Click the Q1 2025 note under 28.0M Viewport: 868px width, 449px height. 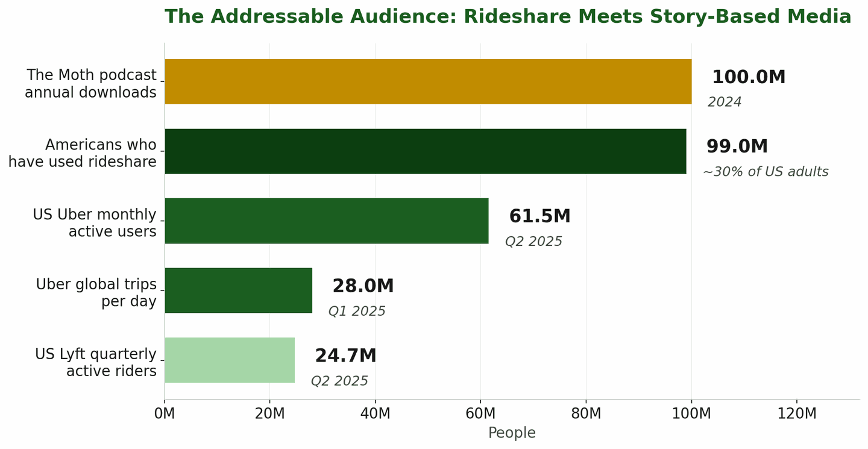pyautogui.click(x=357, y=312)
